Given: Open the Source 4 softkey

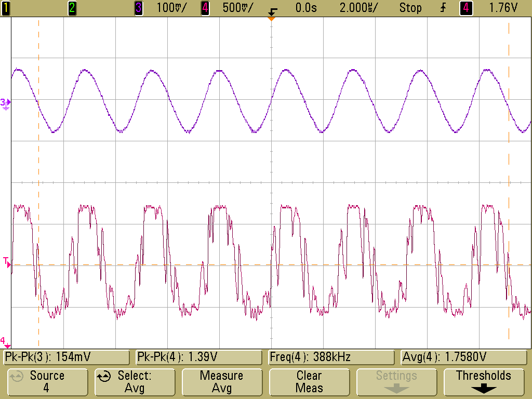Looking at the screenshot, I should point(47,382).
